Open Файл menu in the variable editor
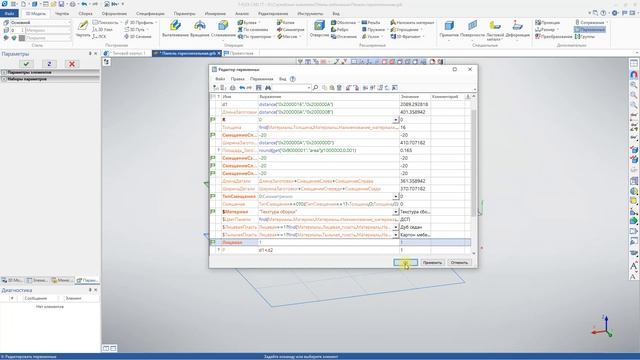Screen dimensions: 640x360 tap(220, 79)
